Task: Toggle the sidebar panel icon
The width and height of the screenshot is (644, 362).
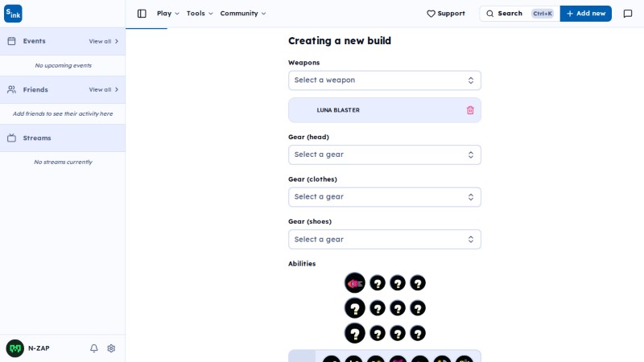Action: pyautogui.click(x=142, y=14)
